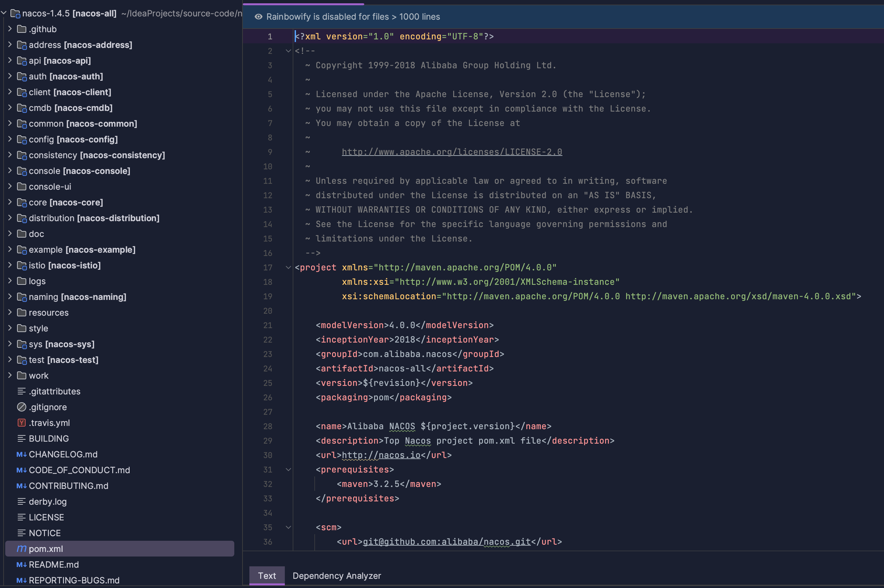Click the git@github.com:alibaba/nacos.git url
Viewport: 884px width, 588px height.
[447, 542]
